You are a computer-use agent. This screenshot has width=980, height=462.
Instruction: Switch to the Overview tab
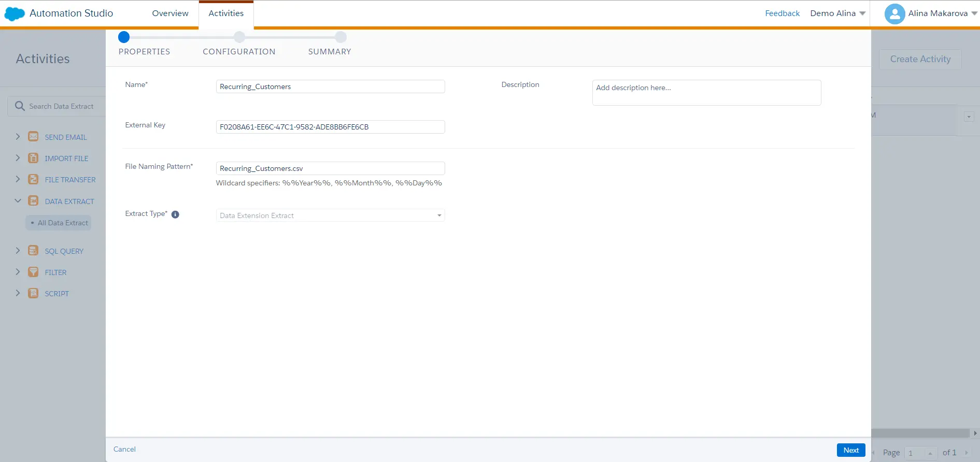coord(170,13)
